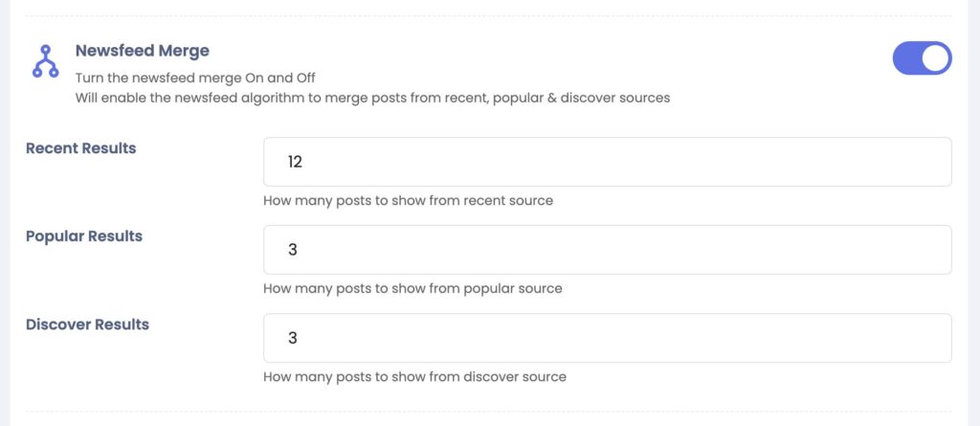Click the value 3 in Discover Results

(293, 338)
